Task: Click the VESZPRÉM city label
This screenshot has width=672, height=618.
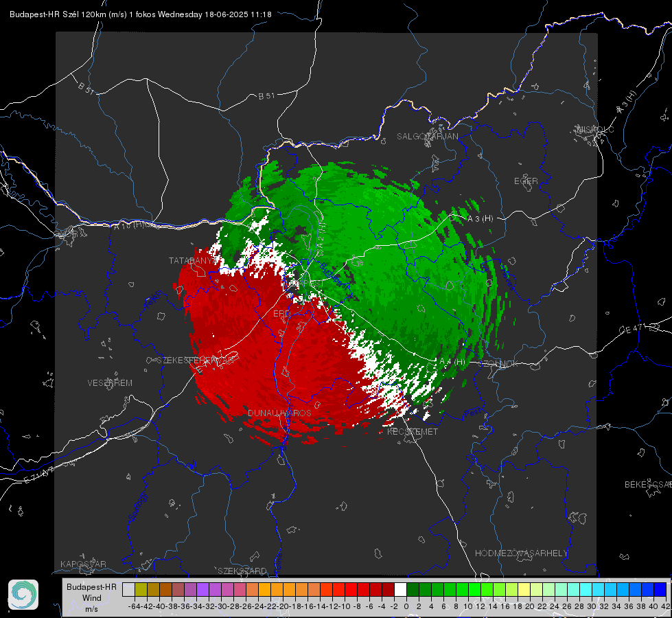Action: point(110,382)
